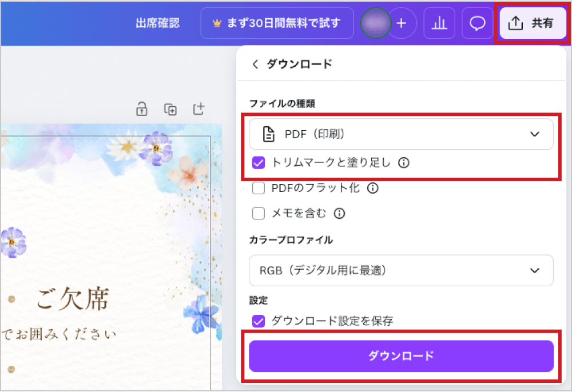This screenshot has width=572, height=392.
Task: Click the info icon beside トリムマークと塗り足し
Action: 404,163
